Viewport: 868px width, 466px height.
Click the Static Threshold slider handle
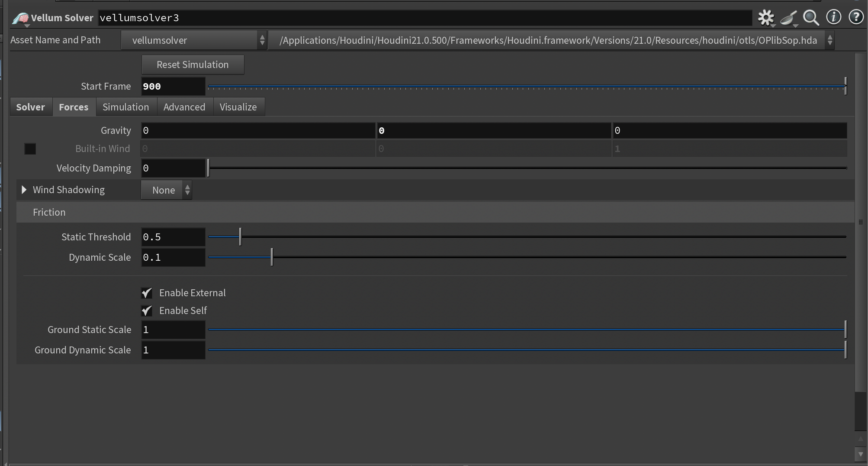[x=240, y=237]
